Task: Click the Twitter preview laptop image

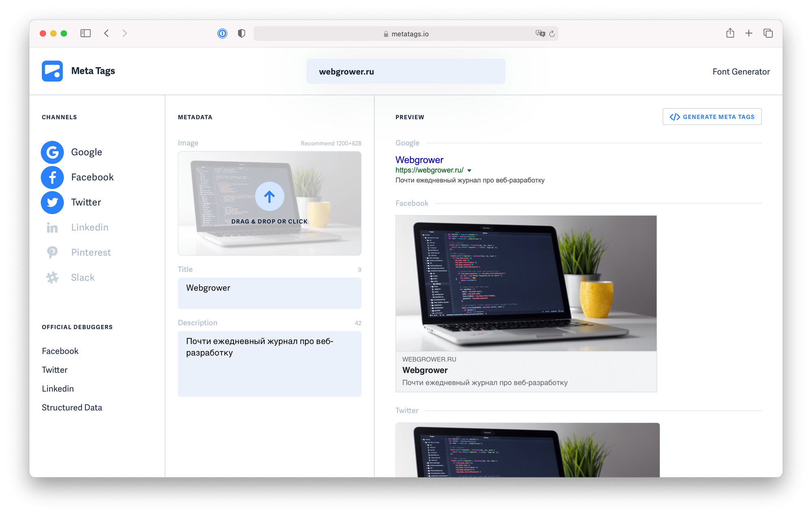Action: coord(528,450)
